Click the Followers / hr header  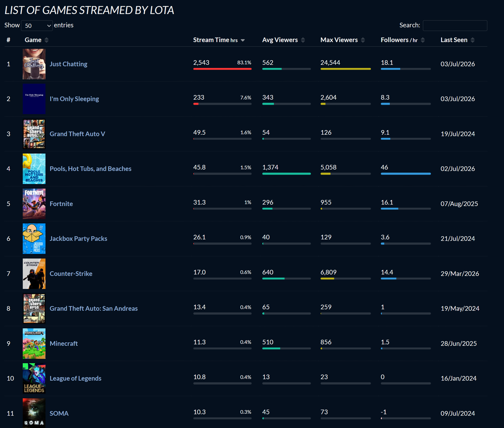pos(399,40)
